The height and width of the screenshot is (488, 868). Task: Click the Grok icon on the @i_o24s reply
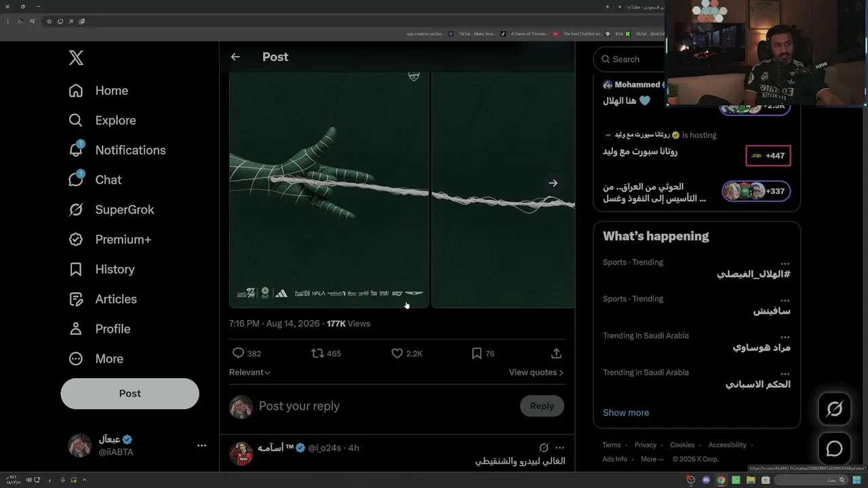click(544, 448)
